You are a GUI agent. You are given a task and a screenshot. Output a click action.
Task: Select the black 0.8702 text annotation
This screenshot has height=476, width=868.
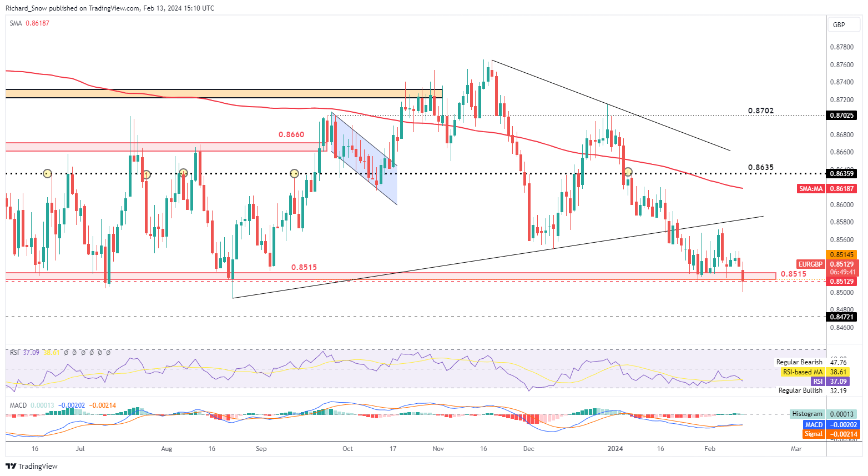coord(760,111)
